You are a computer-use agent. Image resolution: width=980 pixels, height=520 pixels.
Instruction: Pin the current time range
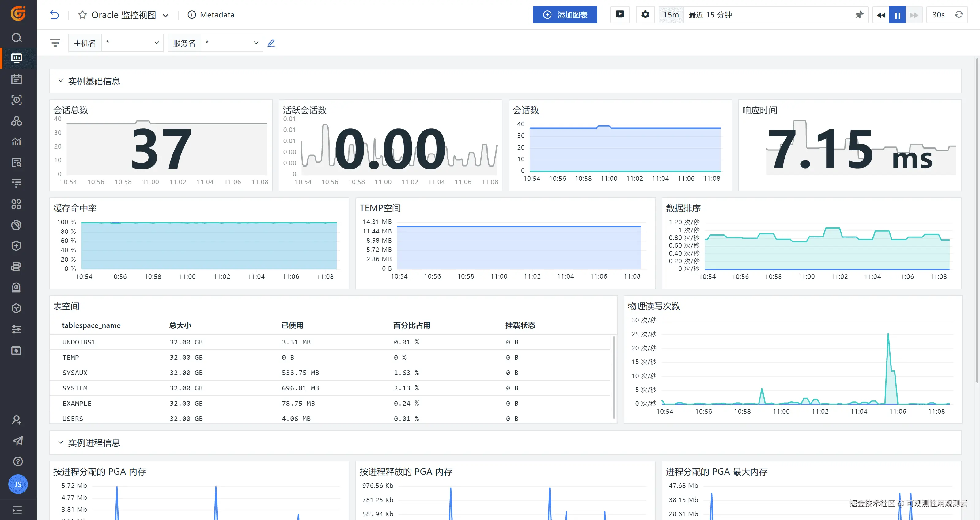(859, 15)
